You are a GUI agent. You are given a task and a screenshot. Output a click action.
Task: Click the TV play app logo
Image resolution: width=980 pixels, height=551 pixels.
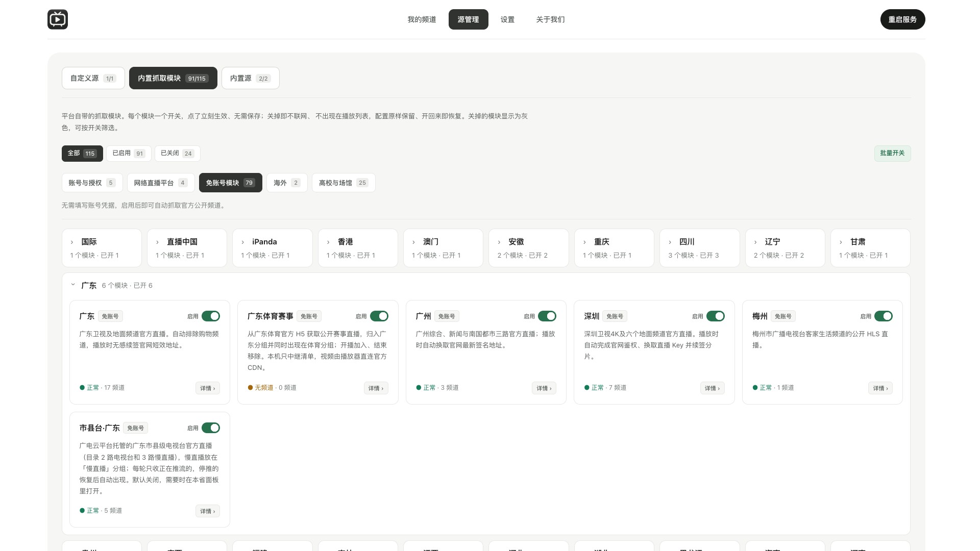pos(58,19)
